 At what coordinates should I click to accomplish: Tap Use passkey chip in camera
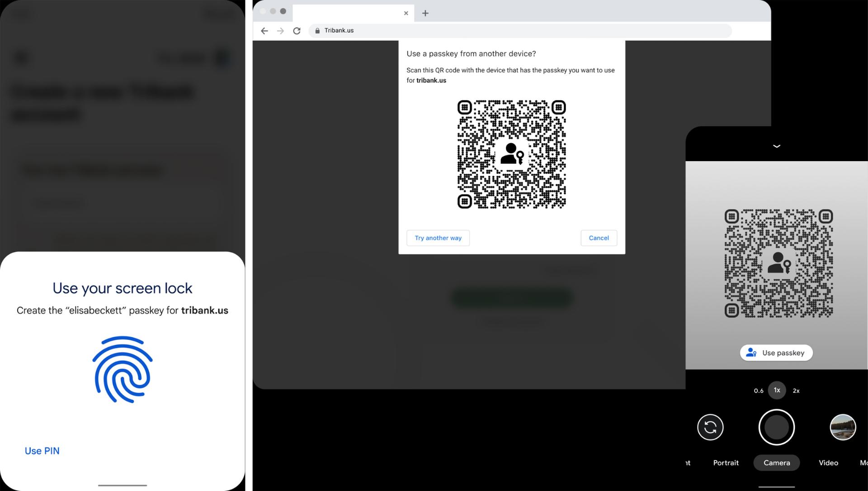pyautogui.click(x=776, y=353)
